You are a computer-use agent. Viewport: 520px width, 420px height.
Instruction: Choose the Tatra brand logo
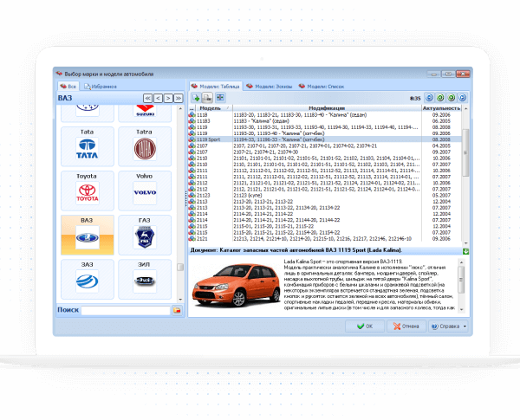(x=145, y=149)
